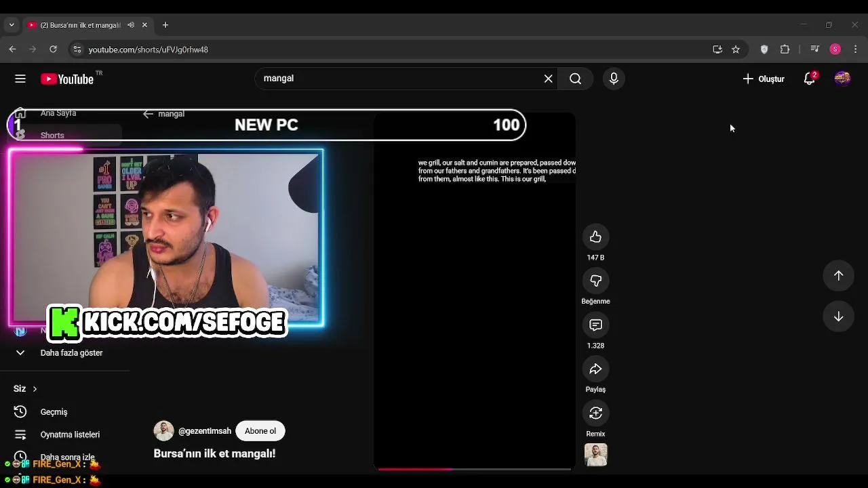The image size is (868, 488).
Task: Mute the tab via speaker icon
Action: pyautogui.click(x=130, y=25)
